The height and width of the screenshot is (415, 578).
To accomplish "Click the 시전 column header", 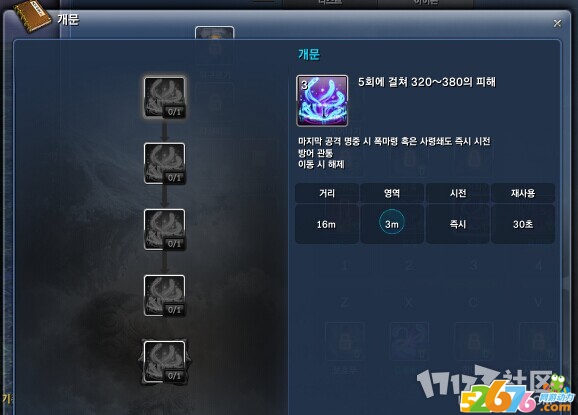I will coord(457,193).
